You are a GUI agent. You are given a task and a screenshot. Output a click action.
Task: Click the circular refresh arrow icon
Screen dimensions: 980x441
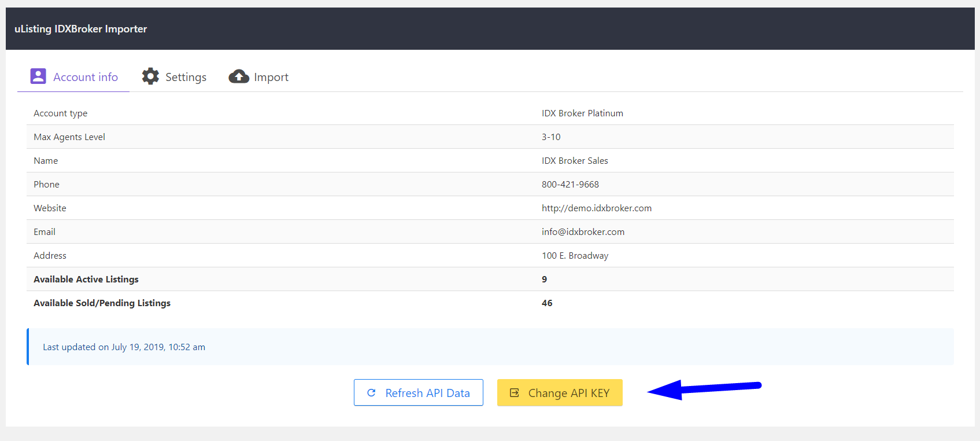371,393
